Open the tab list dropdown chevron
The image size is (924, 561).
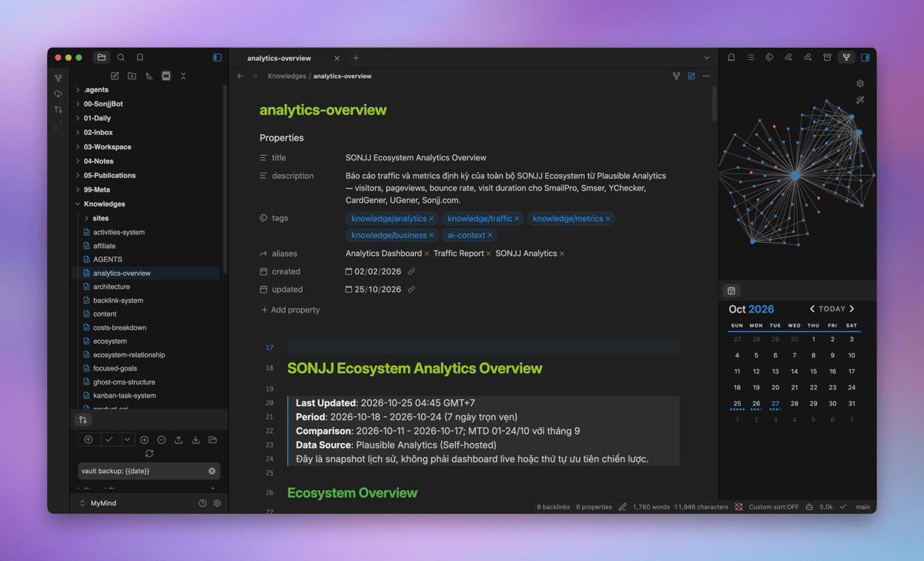[707, 58]
